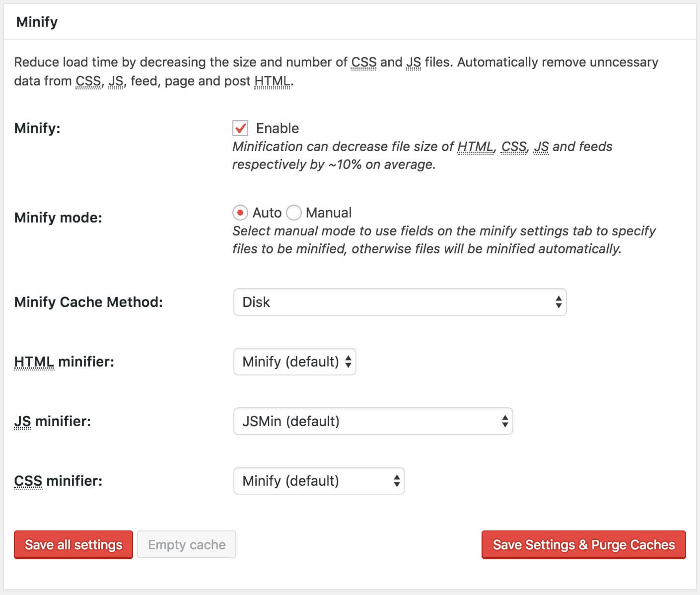Viewport: 700px width, 595px height.
Task: Open the JS minifier dropdown showing JSMin
Action: [x=373, y=421]
